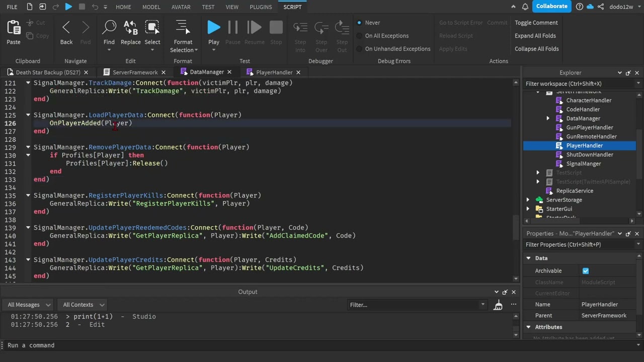Screen dimensions: 644x362
Task: Switch to the ServerFramework script tab
Action: click(x=135, y=72)
